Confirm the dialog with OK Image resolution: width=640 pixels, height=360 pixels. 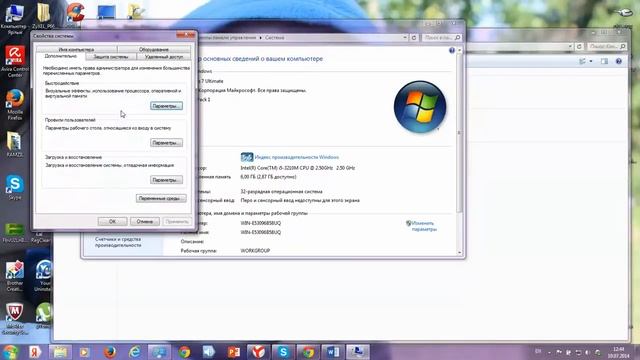(112, 221)
